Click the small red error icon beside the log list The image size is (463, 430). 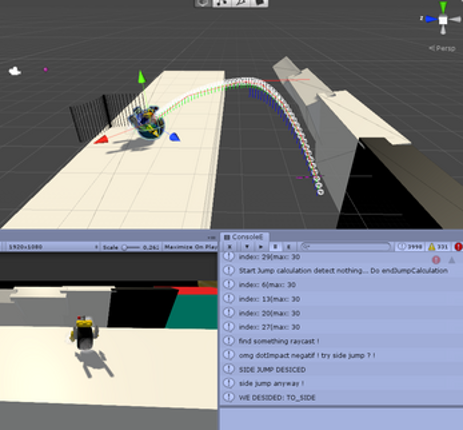click(436, 259)
